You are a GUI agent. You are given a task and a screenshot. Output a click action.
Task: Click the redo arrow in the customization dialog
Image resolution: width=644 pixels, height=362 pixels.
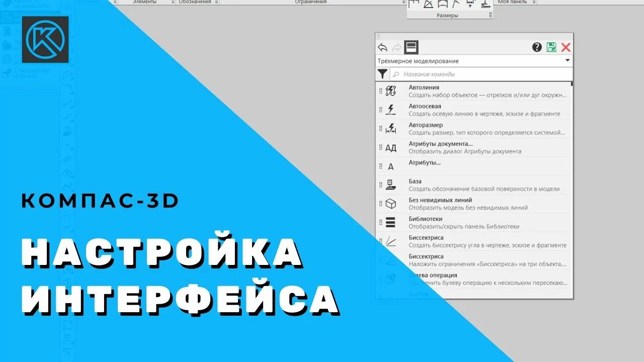click(x=396, y=47)
